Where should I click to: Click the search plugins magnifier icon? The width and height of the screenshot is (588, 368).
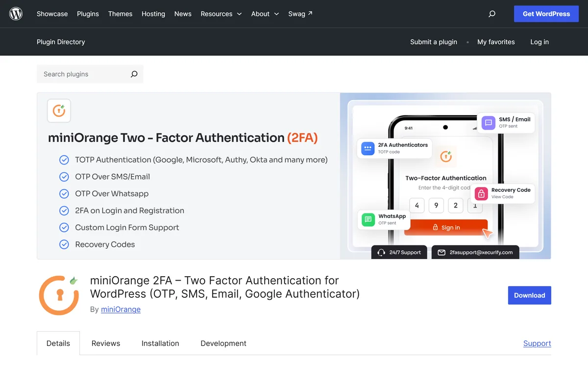[x=134, y=74]
